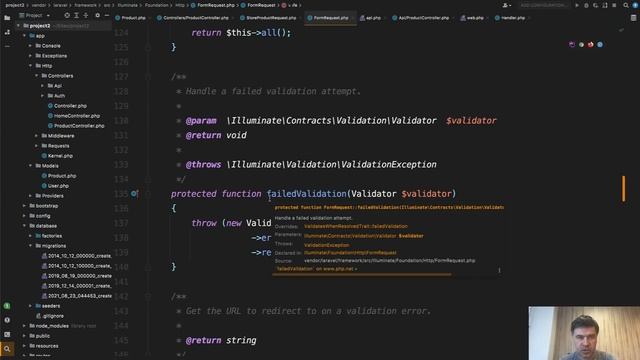Open 'failedValidation' on www.php.net link
This screenshot has height=360, width=640.
coord(316,269)
